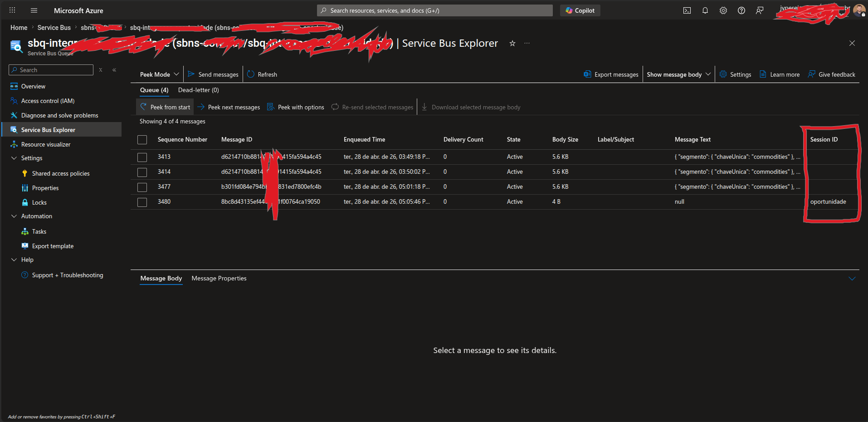Viewport: 868px width, 422px height.
Task: Open Shared access policies
Action: pos(62,173)
